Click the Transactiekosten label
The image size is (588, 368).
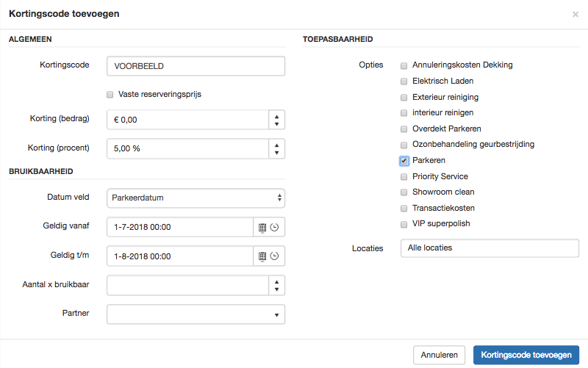pos(443,208)
